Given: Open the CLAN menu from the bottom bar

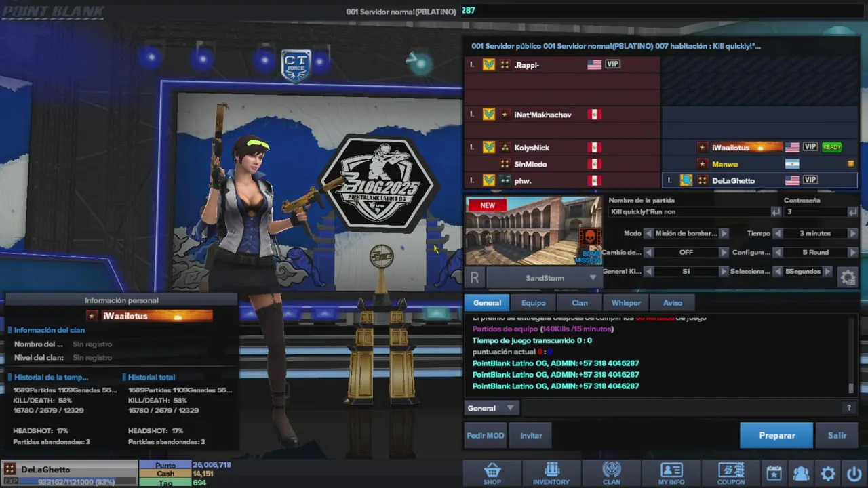Looking at the screenshot, I should pos(612,473).
